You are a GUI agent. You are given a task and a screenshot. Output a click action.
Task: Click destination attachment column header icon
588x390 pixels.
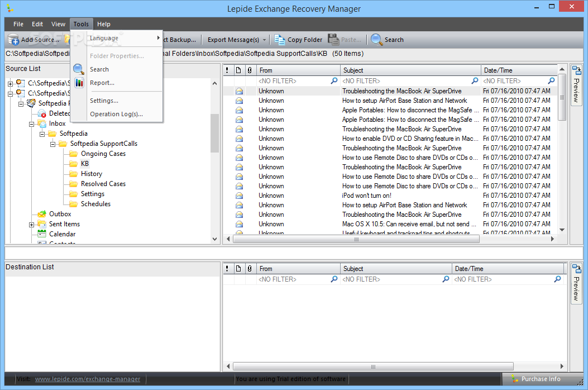[x=250, y=269]
